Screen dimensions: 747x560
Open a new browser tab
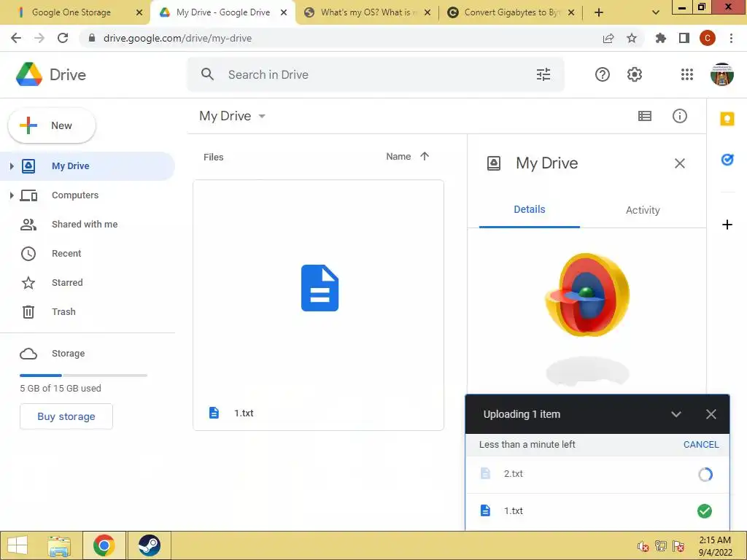tap(599, 12)
